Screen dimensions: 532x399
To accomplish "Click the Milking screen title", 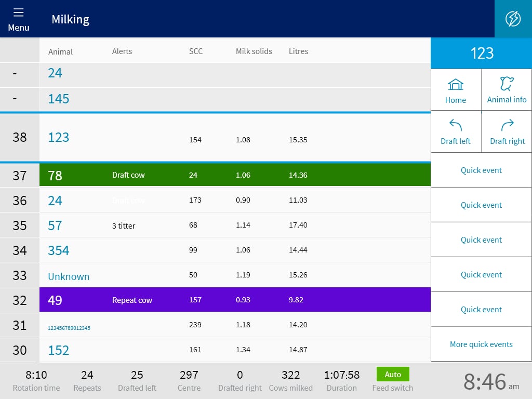I will pos(70,19).
